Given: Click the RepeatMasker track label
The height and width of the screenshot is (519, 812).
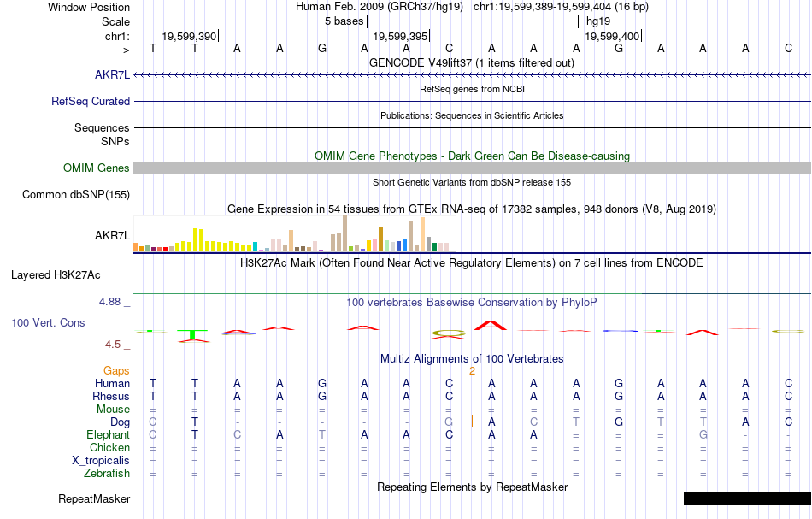Looking at the screenshot, I should [x=94, y=498].
